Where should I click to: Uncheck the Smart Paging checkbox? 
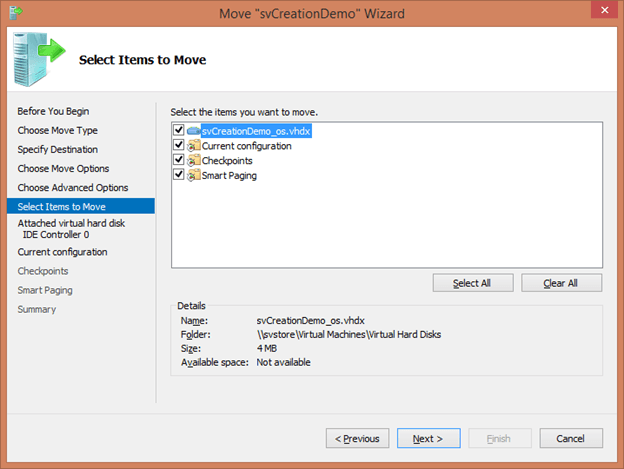[x=179, y=175]
